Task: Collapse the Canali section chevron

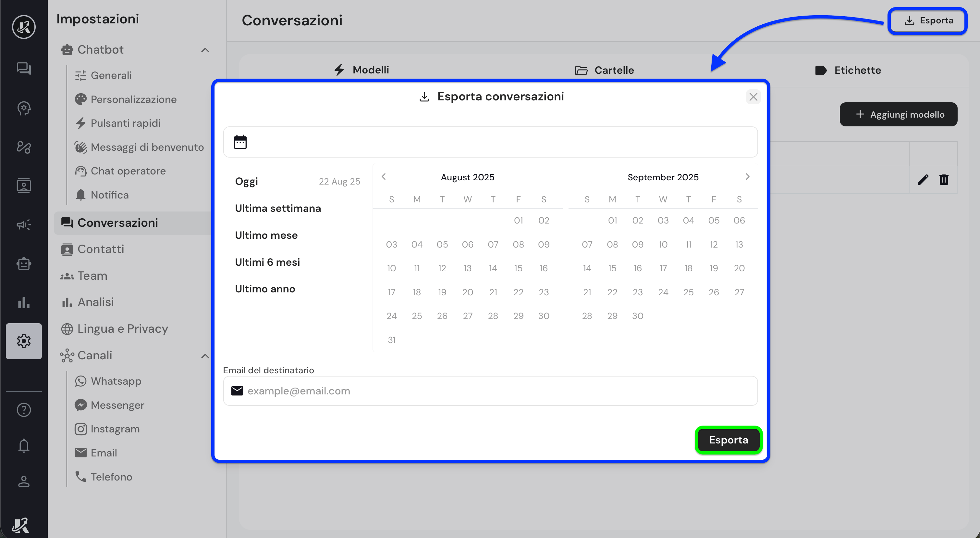Action: pos(205,356)
